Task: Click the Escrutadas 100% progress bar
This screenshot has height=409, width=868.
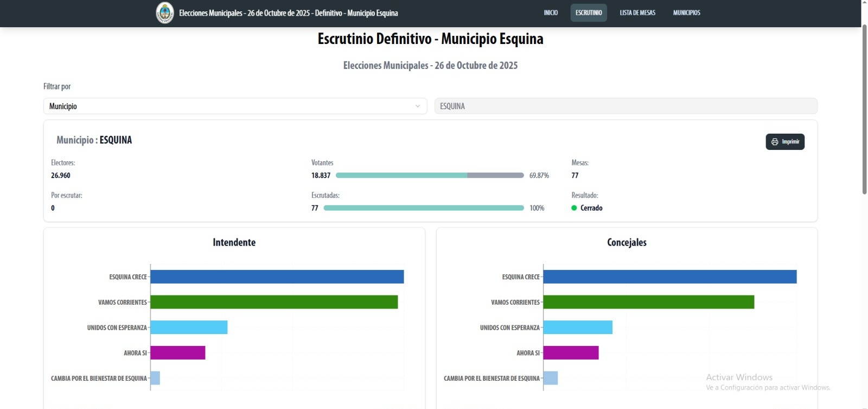Action: (423, 208)
